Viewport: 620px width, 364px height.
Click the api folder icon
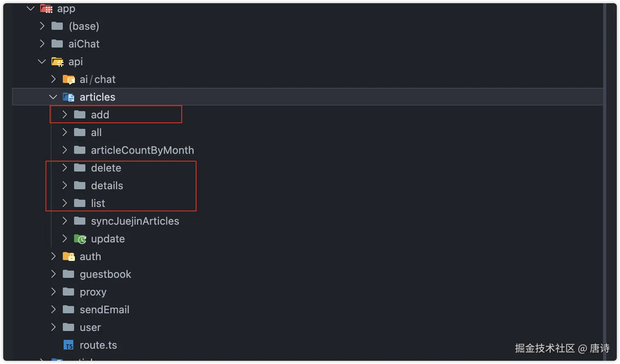click(x=58, y=62)
